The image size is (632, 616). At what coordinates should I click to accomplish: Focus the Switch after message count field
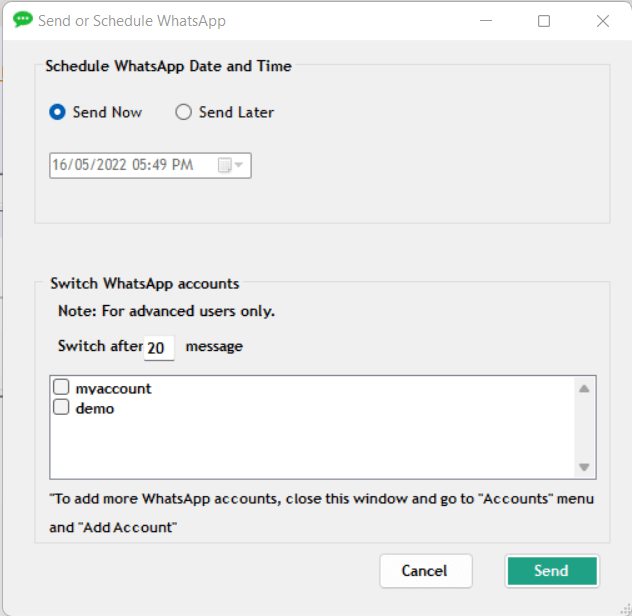(x=158, y=348)
